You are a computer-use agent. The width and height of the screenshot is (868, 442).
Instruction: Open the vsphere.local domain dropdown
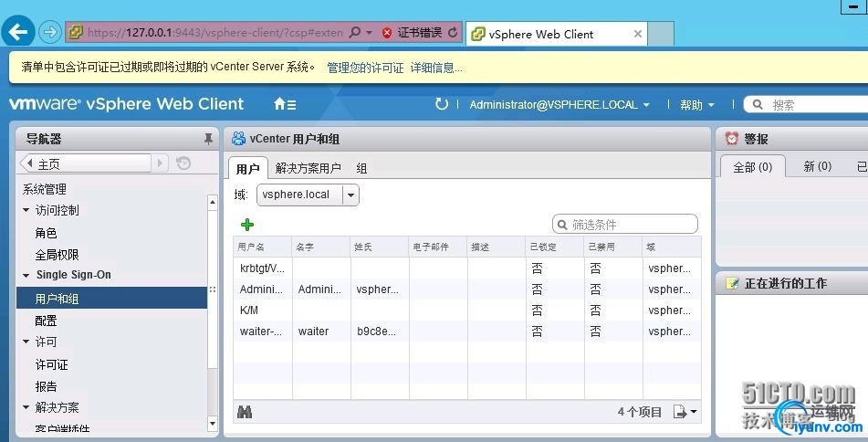(x=350, y=195)
